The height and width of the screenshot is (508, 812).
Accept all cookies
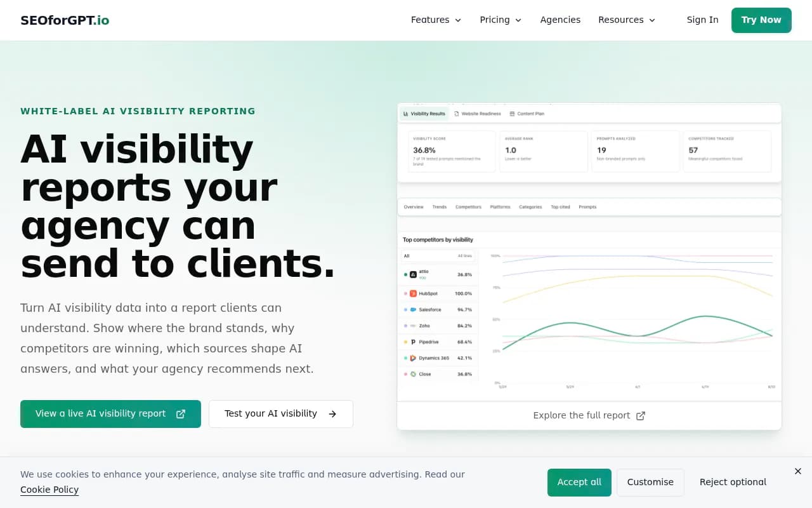[x=579, y=483]
